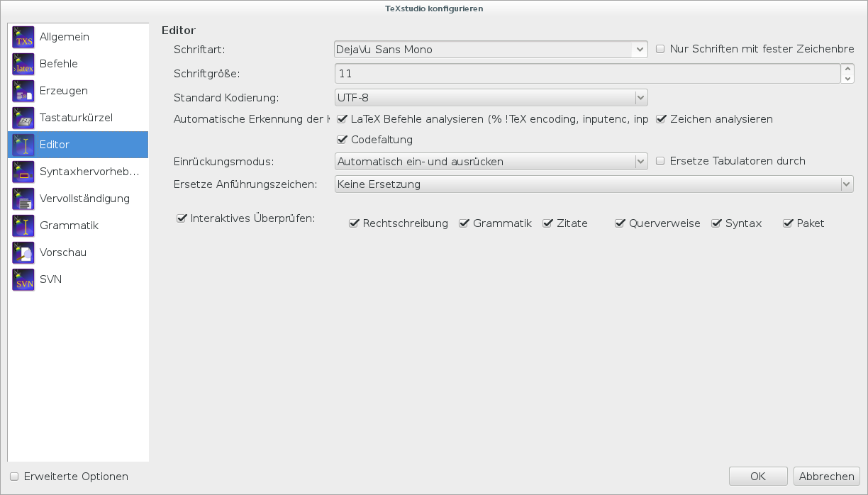Image resolution: width=868 pixels, height=495 pixels.
Task: Click the Tastaturkürzel keyboard icon
Action: pyautogui.click(x=23, y=118)
